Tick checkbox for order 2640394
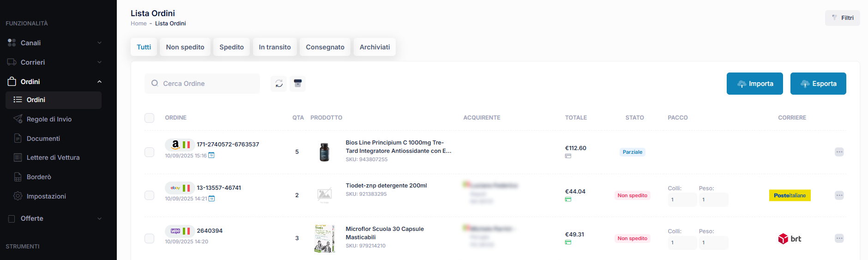Screen dimensions: 868x260 150,238
